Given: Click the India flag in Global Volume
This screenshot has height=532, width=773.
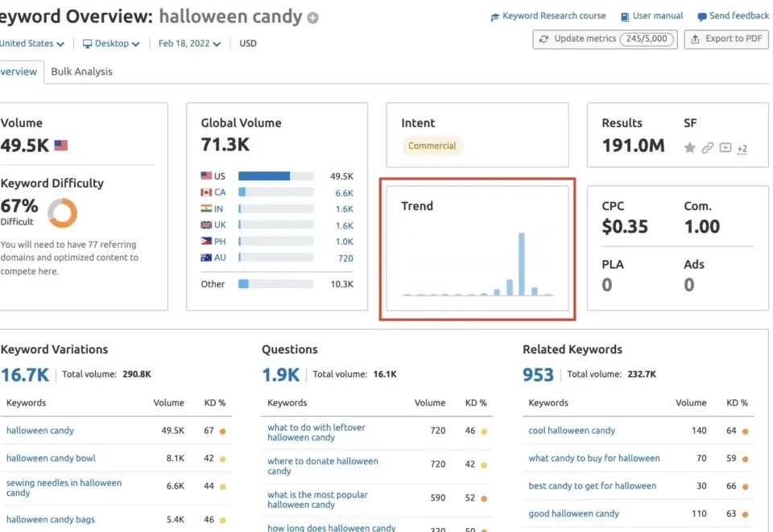Looking at the screenshot, I should [206, 208].
